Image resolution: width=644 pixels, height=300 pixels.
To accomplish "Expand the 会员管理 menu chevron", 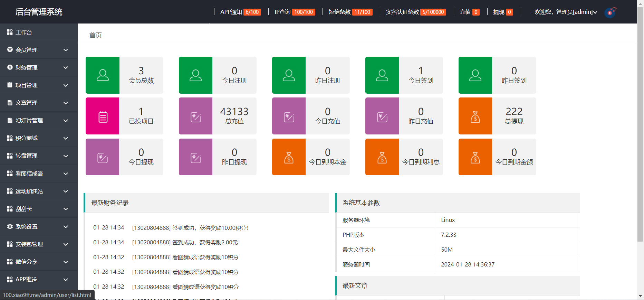I will pyautogui.click(x=66, y=50).
